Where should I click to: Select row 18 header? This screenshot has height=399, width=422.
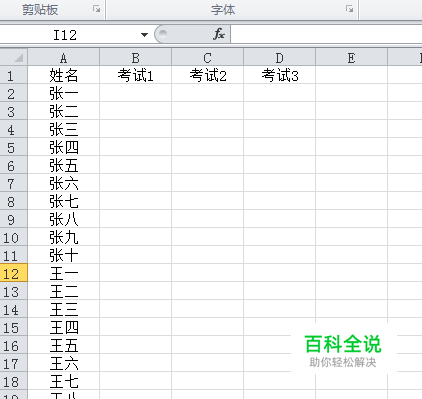[13, 381]
